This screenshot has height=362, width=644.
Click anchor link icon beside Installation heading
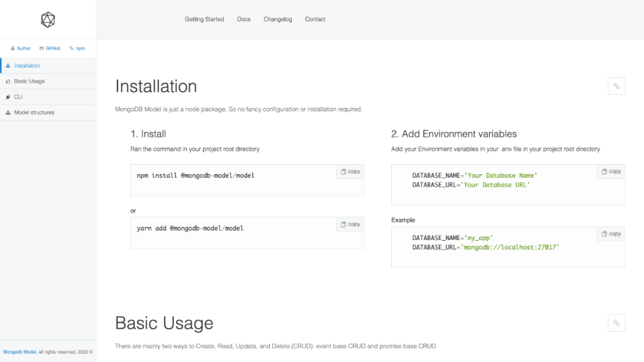pos(616,87)
